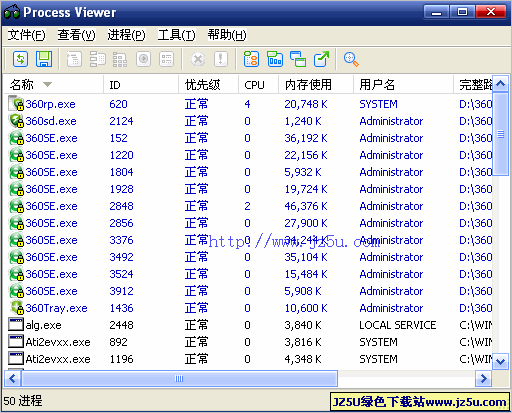Click the alg.exe window icon
This screenshot has height=413, width=512.
pos(16,325)
